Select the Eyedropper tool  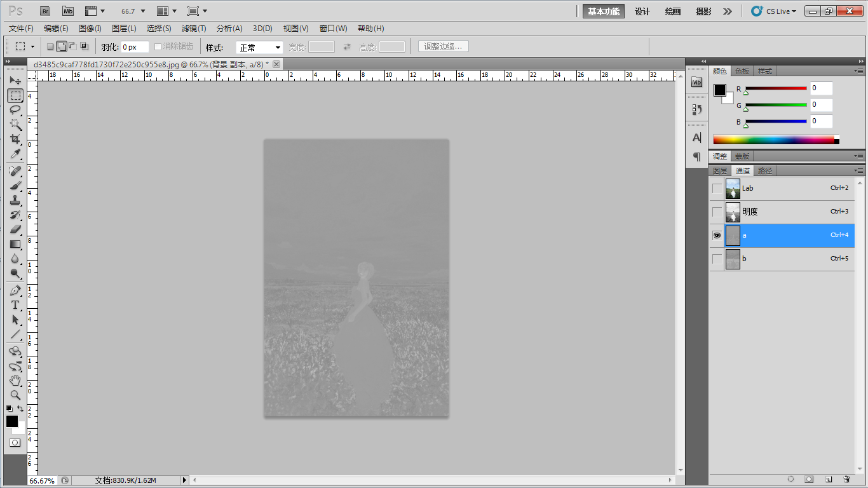[15, 154]
